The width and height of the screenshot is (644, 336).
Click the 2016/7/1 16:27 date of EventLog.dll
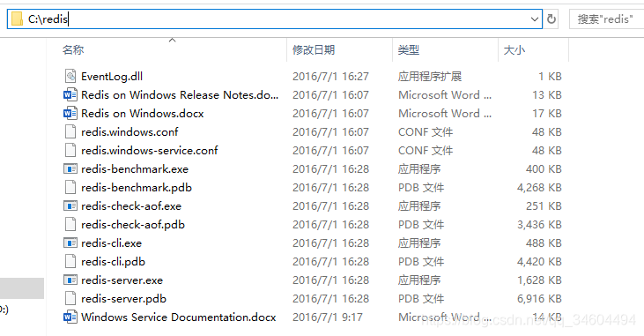tap(330, 77)
